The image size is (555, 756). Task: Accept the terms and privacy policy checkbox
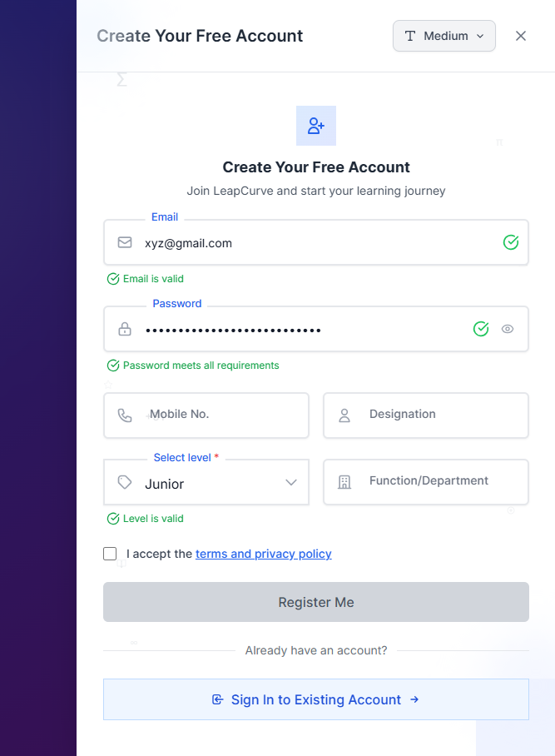click(110, 554)
